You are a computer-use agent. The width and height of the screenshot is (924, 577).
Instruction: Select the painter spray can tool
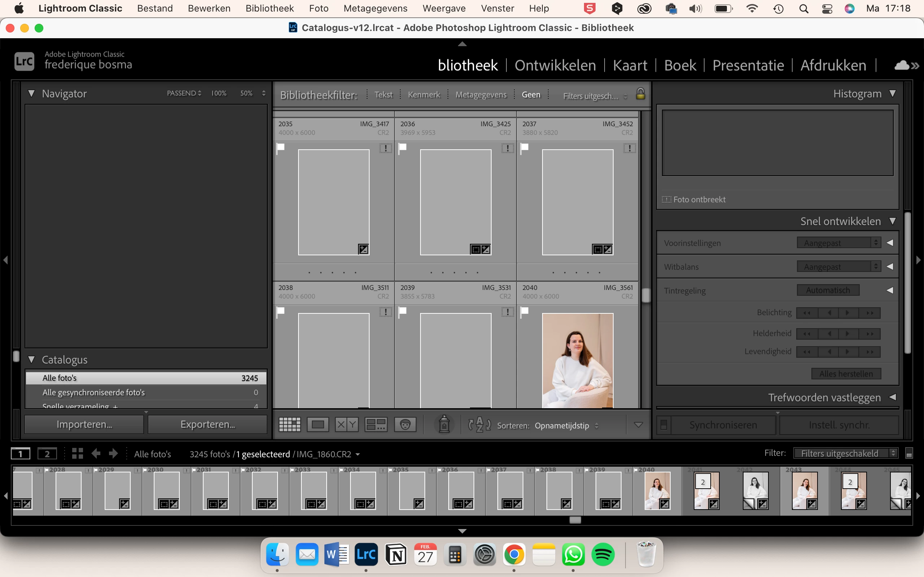(x=444, y=424)
